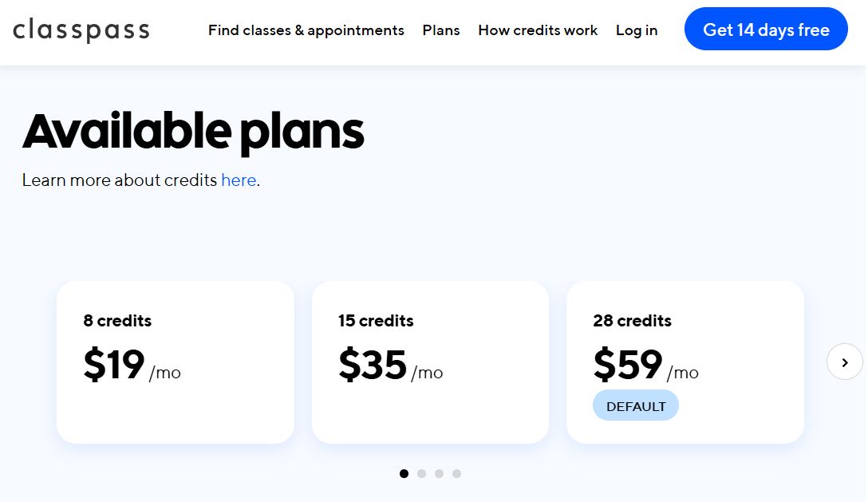The image size is (868, 502).
Task: Click the Get 14 days free button
Action: click(765, 29)
